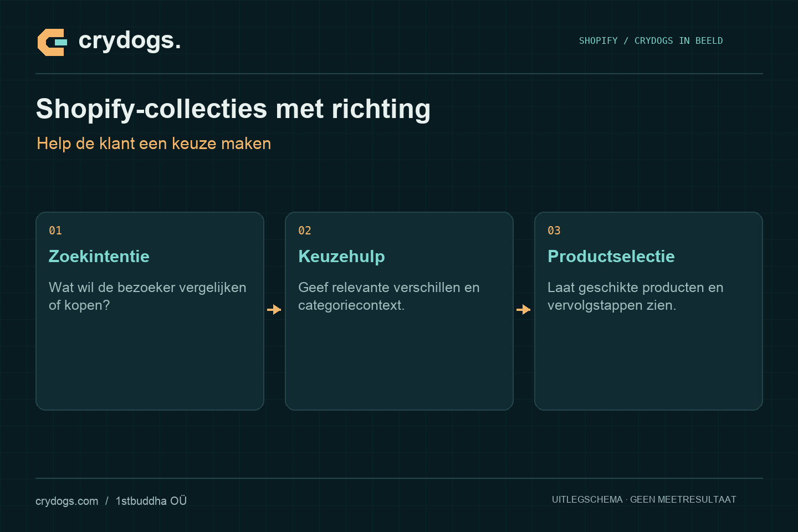Click text Laat geschikte producten en vervolgstappen zien.
Viewport: 798px width, 532px height.
(x=636, y=296)
